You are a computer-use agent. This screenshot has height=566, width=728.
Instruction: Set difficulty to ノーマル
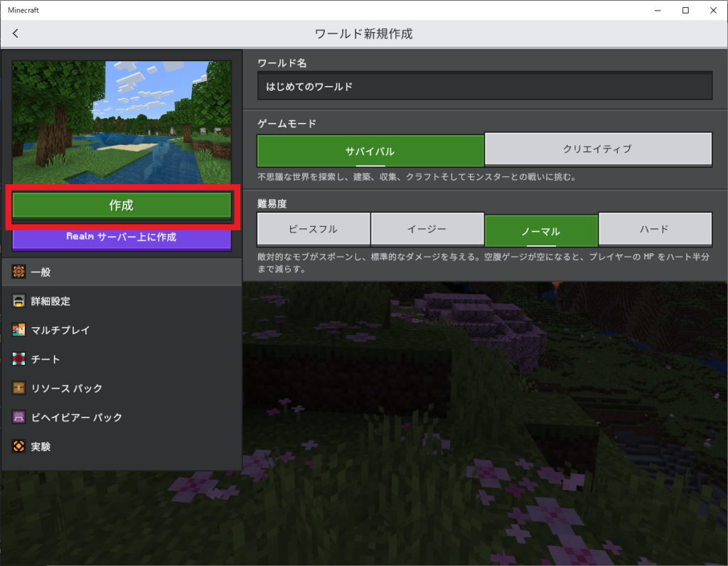click(x=541, y=231)
